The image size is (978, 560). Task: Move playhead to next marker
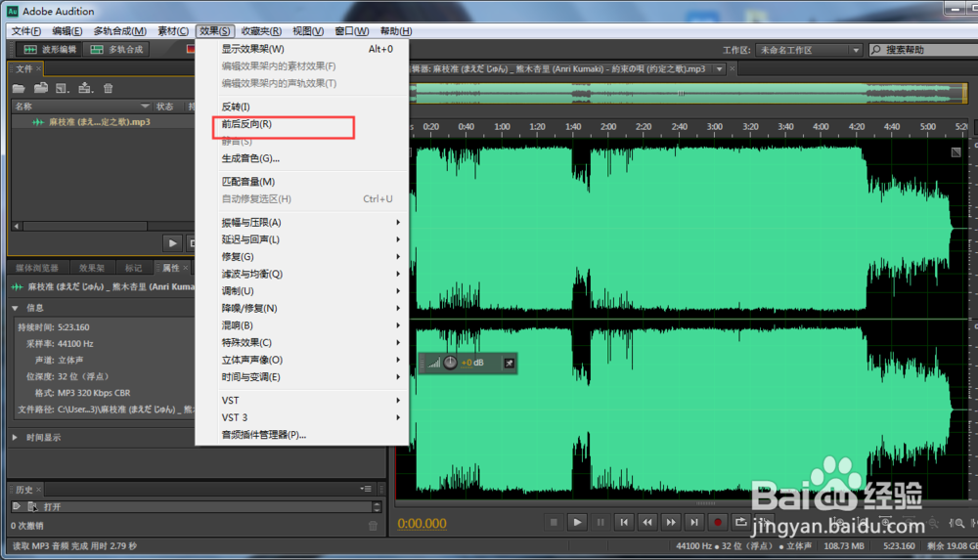(693, 523)
